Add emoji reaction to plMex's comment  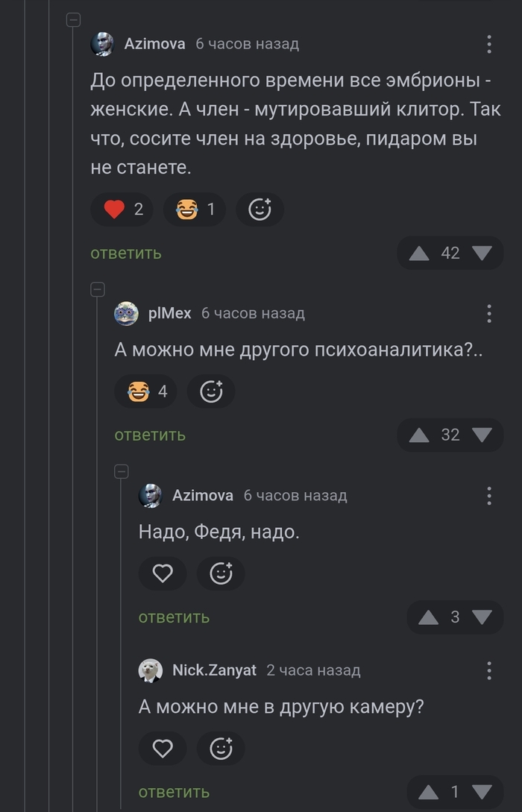211,391
